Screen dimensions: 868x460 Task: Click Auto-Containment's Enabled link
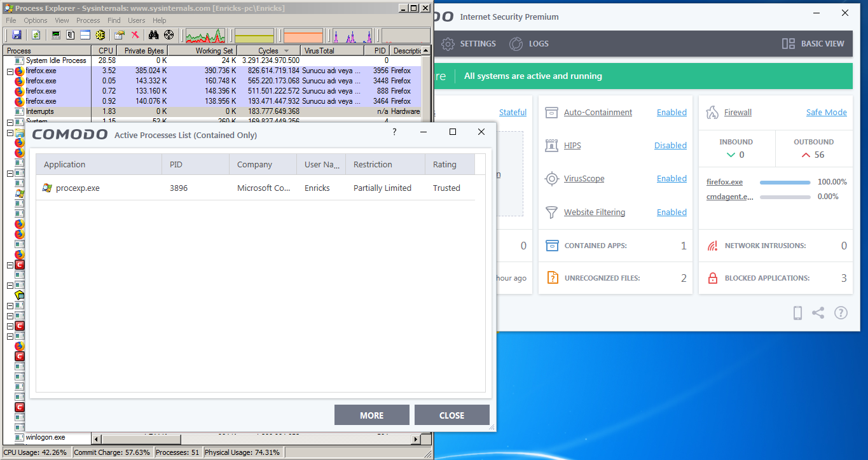(x=672, y=113)
